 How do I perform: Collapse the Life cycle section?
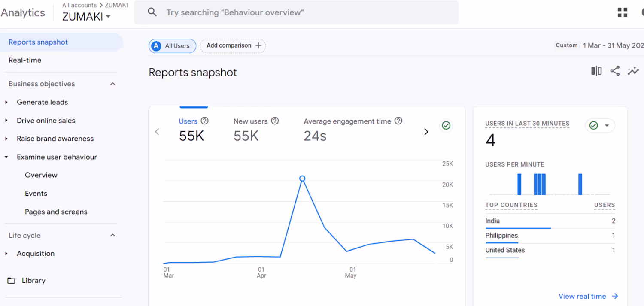[x=112, y=235]
